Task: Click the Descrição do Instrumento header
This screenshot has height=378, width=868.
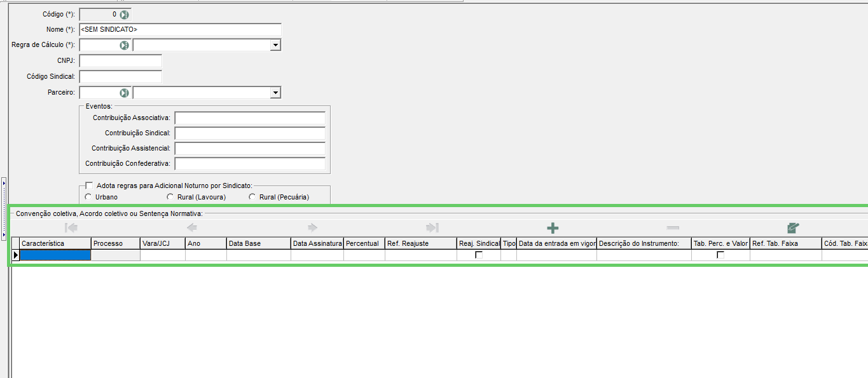Action: [x=644, y=243]
